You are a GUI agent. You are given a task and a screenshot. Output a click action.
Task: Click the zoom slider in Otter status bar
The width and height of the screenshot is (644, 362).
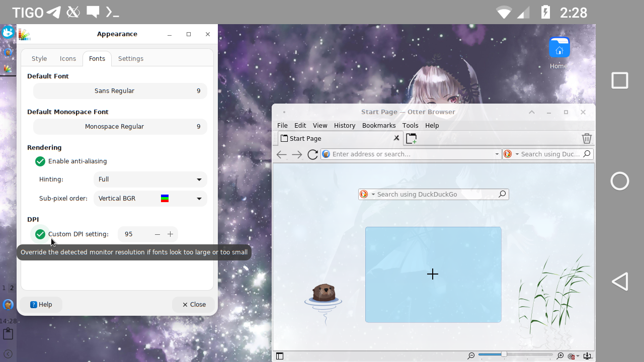click(515, 355)
